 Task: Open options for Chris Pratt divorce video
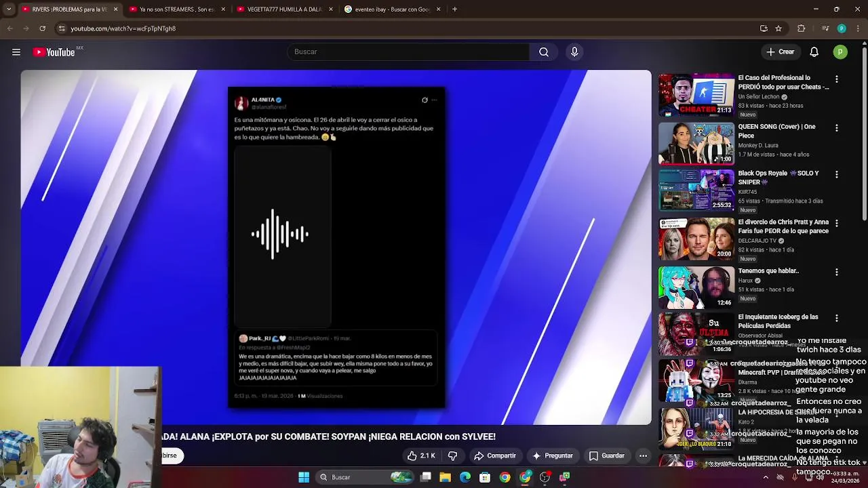click(x=836, y=223)
